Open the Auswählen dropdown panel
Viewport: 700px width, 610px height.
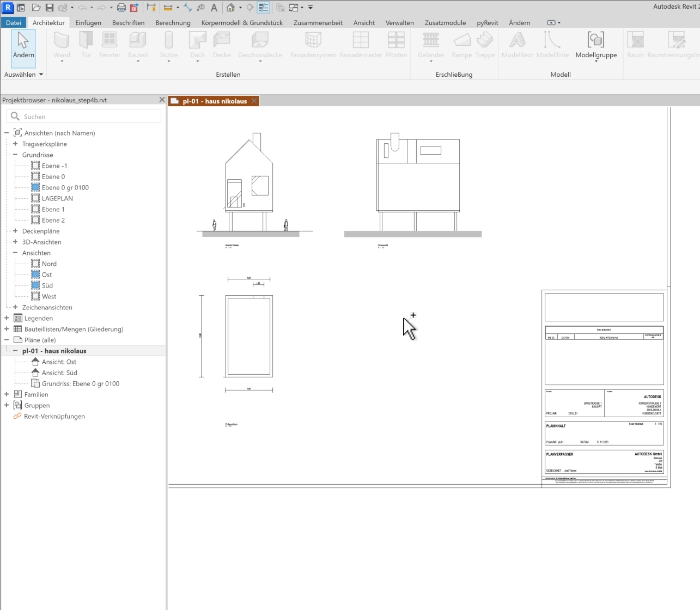(23, 75)
